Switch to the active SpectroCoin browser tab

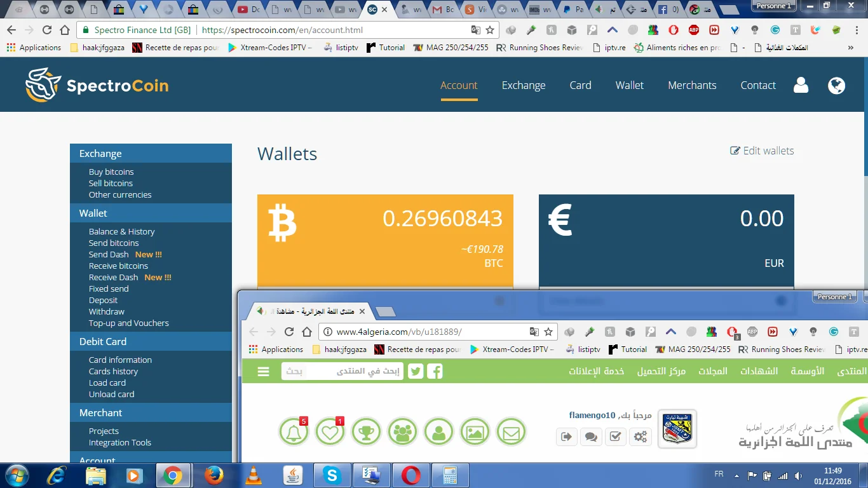click(x=377, y=10)
